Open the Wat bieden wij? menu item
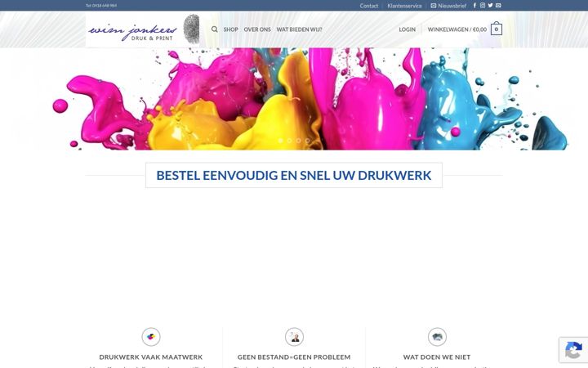The image size is (588, 368). (299, 29)
